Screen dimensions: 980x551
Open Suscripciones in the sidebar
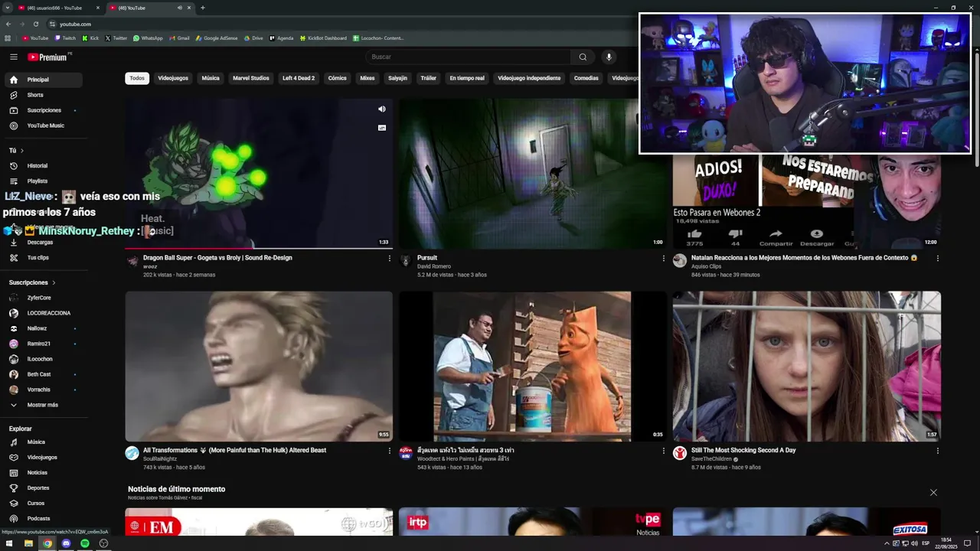click(44, 110)
